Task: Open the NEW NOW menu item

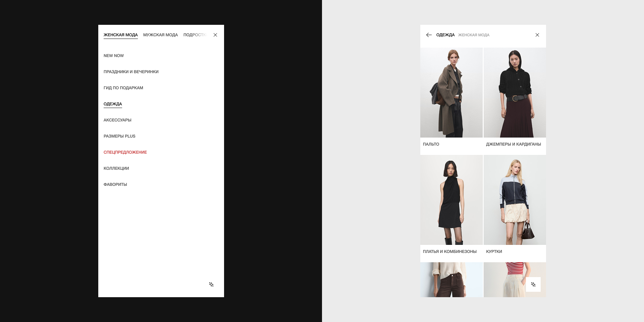Action: click(x=114, y=56)
